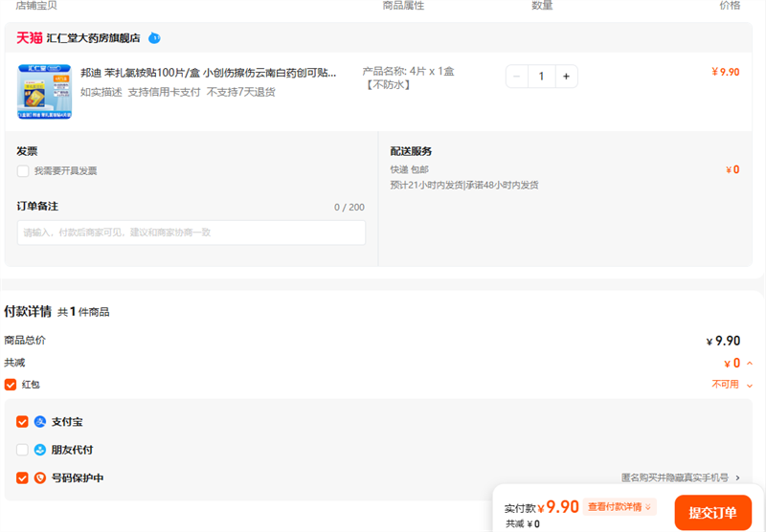
Task: Enable the 我需要开具发票 invoice checkbox
Action: coord(22,171)
